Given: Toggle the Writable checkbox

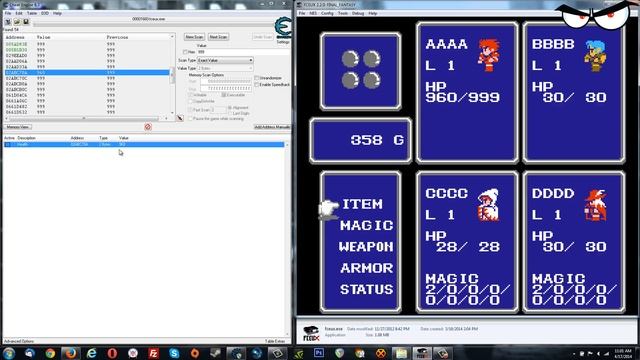Looking at the screenshot, I should (x=191, y=95).
